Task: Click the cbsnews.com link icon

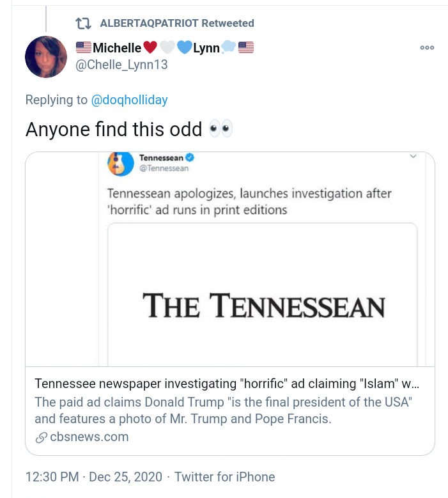Action: point(41,438)
